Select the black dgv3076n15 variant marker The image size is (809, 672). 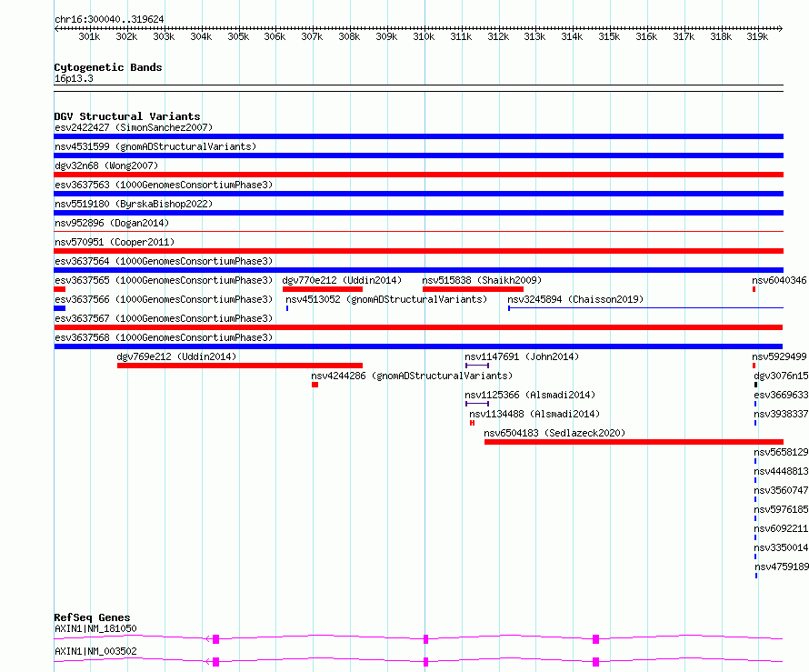tap(755, 385)
